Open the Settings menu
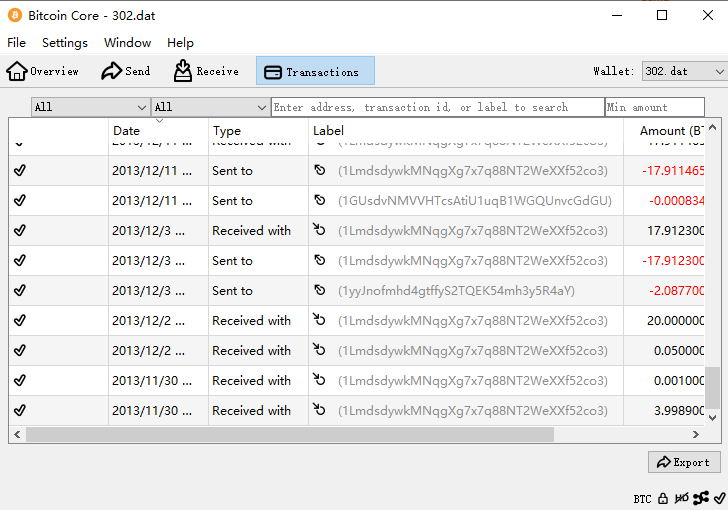 click(x=65, y=43)
